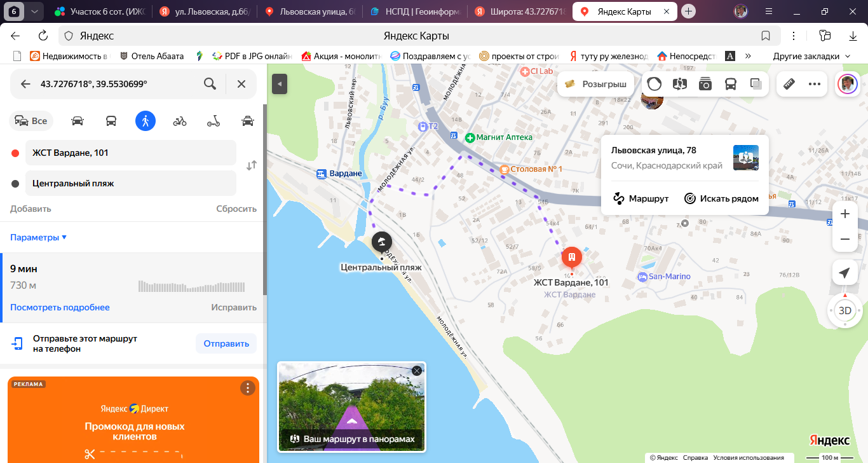Click the 'Центральный пляж' beach marker
The image size is (868, 463).
click(381, 242)
